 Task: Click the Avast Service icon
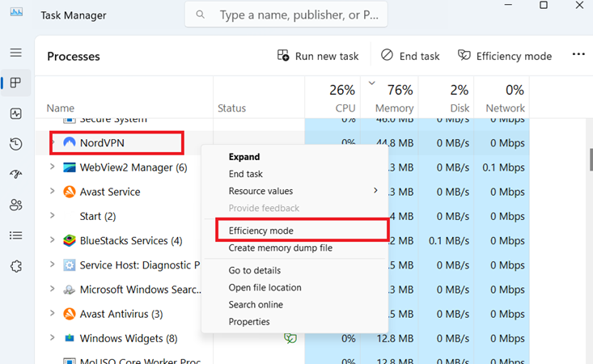pos(70,192)
